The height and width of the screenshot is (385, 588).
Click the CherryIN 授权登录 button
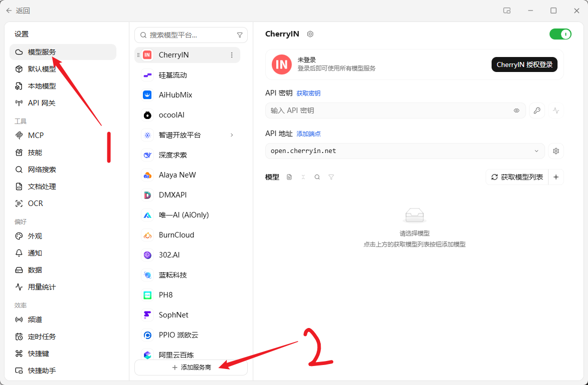(524, 64)
